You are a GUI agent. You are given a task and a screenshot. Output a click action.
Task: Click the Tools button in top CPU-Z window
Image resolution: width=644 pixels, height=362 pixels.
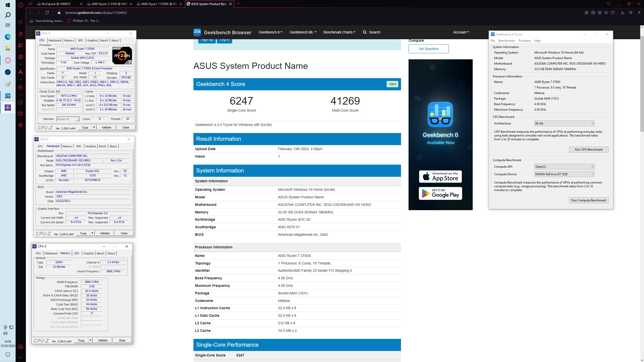(x=85, y=127)
